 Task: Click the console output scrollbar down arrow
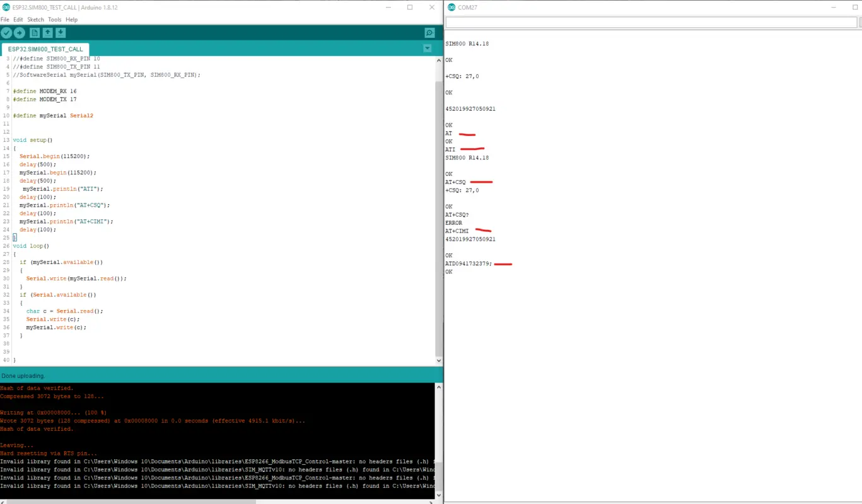tap(439, 495)
